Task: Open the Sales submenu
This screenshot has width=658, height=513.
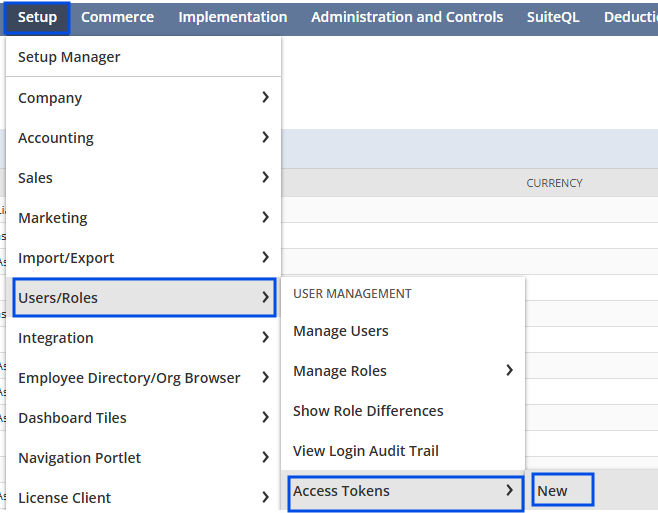Action: tap(144, 178)
